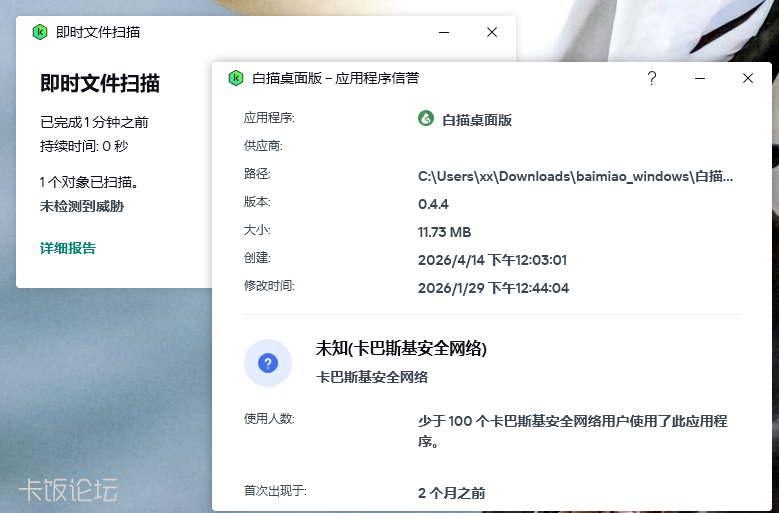
Task: Minimize the 应用程序信誉 window
Action: [x=700, y=78]
